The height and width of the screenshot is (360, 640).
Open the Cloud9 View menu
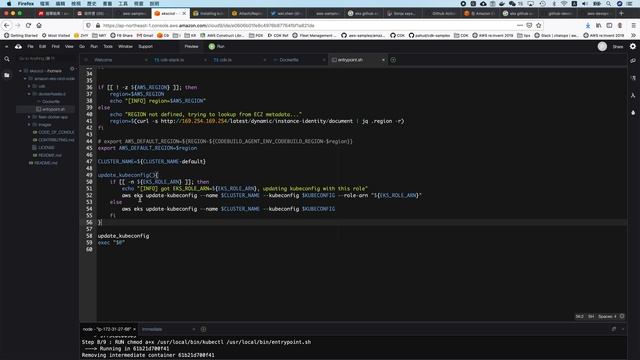click(69, 47)
